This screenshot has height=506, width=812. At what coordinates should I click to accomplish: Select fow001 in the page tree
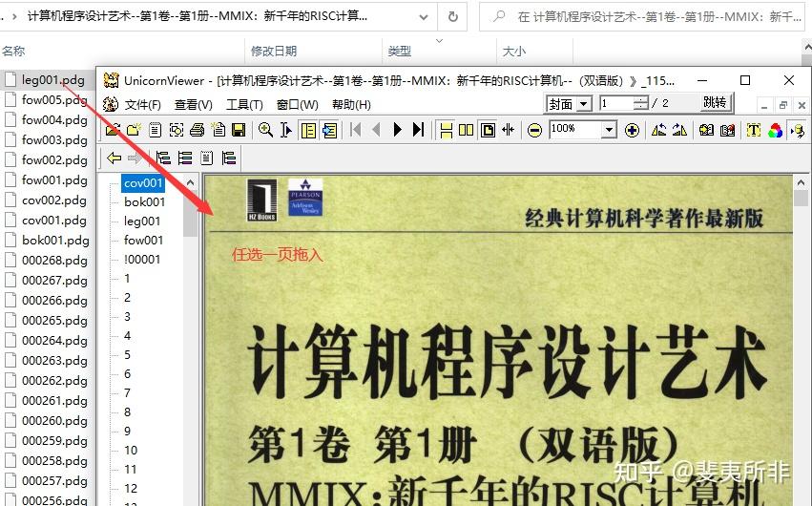click(143, 241)
